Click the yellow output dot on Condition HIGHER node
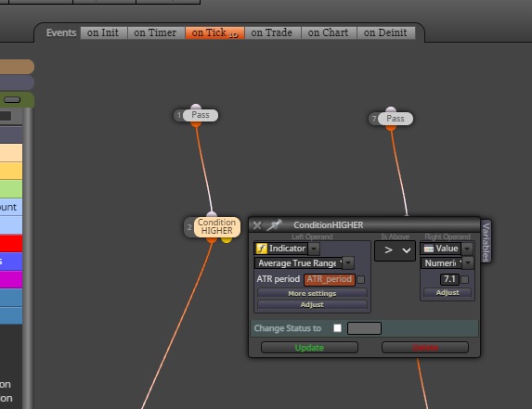The width and height of the screenshot is (532, 409). tap(227, 239)
